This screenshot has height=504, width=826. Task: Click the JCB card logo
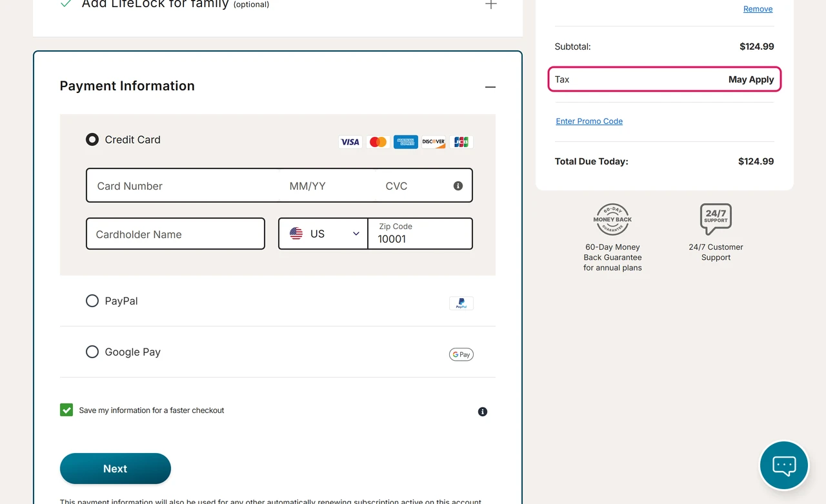(x=461, y=142)
